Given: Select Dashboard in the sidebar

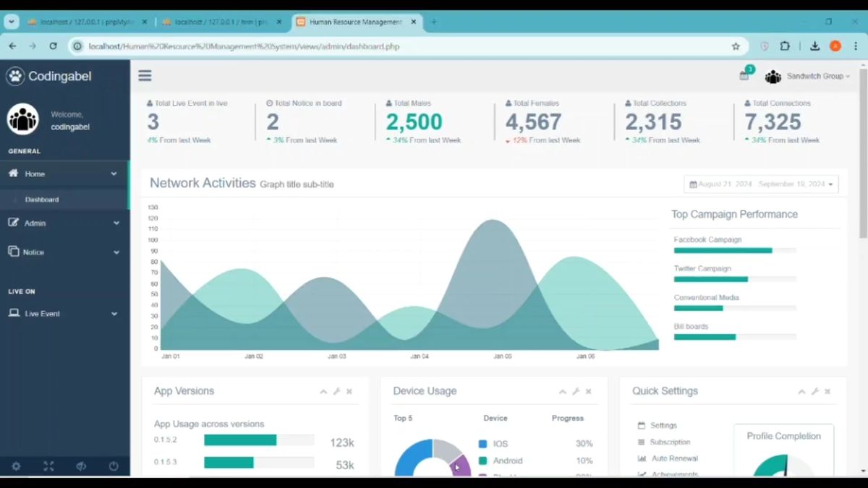Looking at the screenshot, I should (41, 199).
